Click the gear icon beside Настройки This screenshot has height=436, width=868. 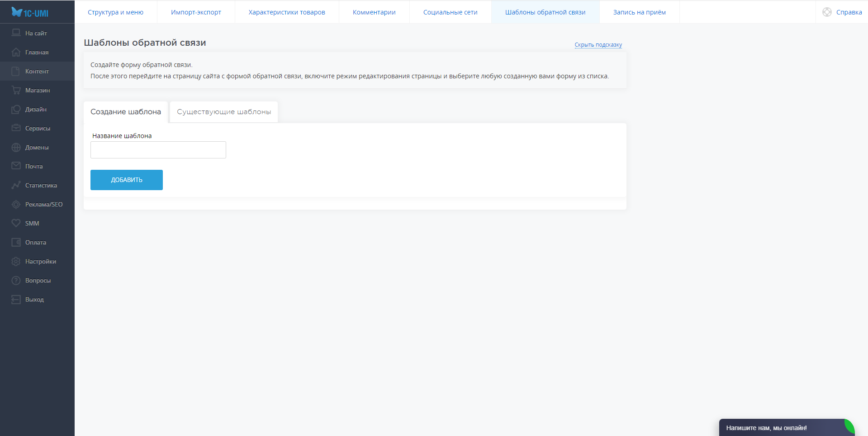[16, 261]
